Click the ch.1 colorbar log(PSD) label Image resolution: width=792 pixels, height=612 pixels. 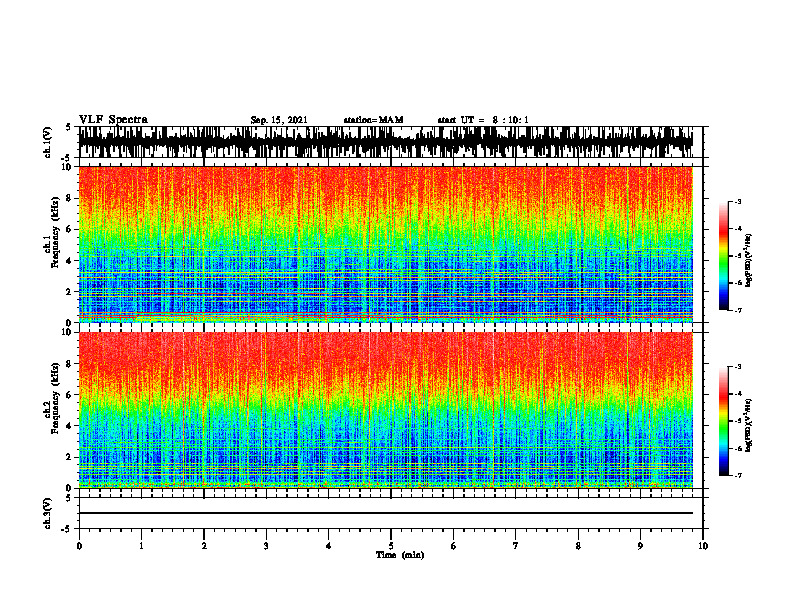tap(748, 261)
